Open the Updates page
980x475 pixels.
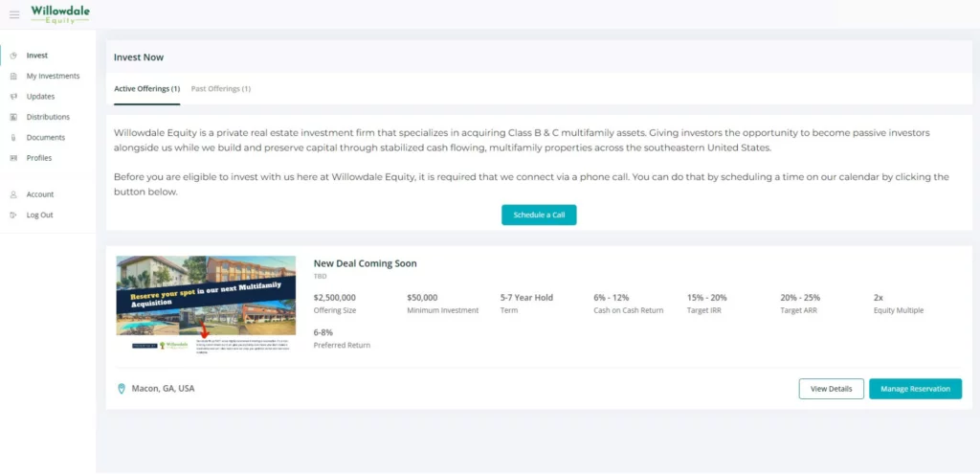40,97
